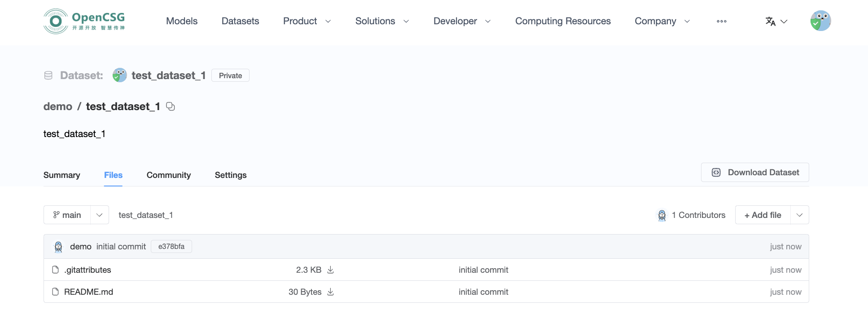Click the Download Dataset button
This screenshot has height=328, width=868.
pyautogui.click(x=755, y=173)
